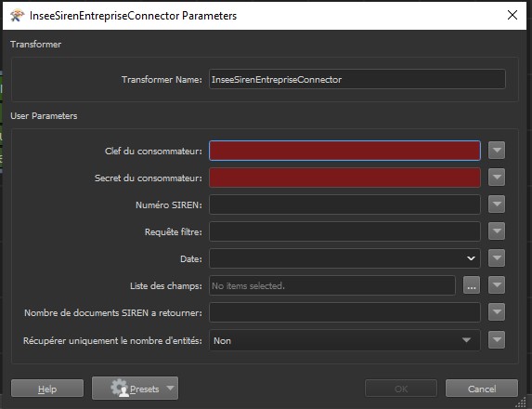Focus the Secret du consommateur field

click(344, 178)
